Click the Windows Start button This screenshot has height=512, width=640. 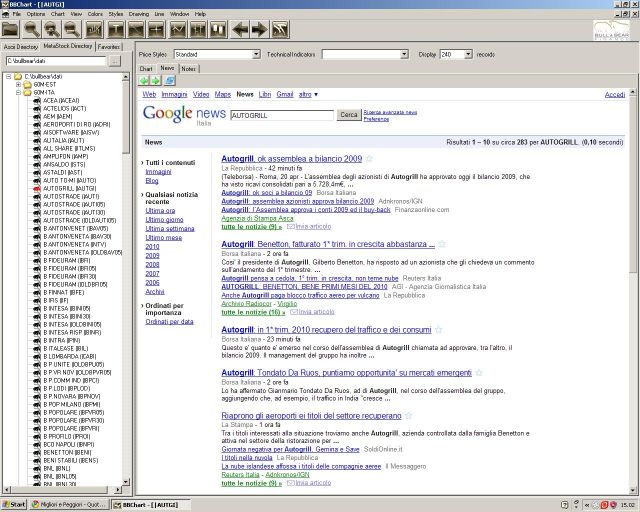point(14,505)
